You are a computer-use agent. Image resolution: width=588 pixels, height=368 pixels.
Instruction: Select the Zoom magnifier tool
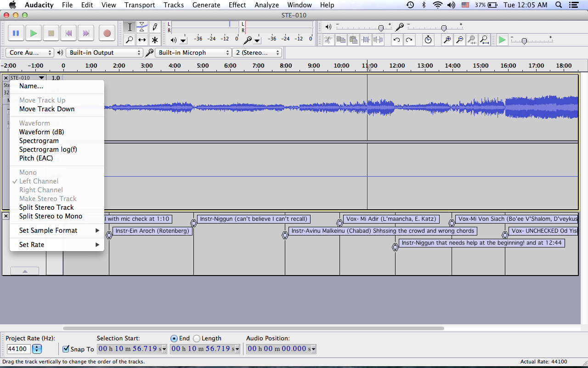tap(130, 40)
